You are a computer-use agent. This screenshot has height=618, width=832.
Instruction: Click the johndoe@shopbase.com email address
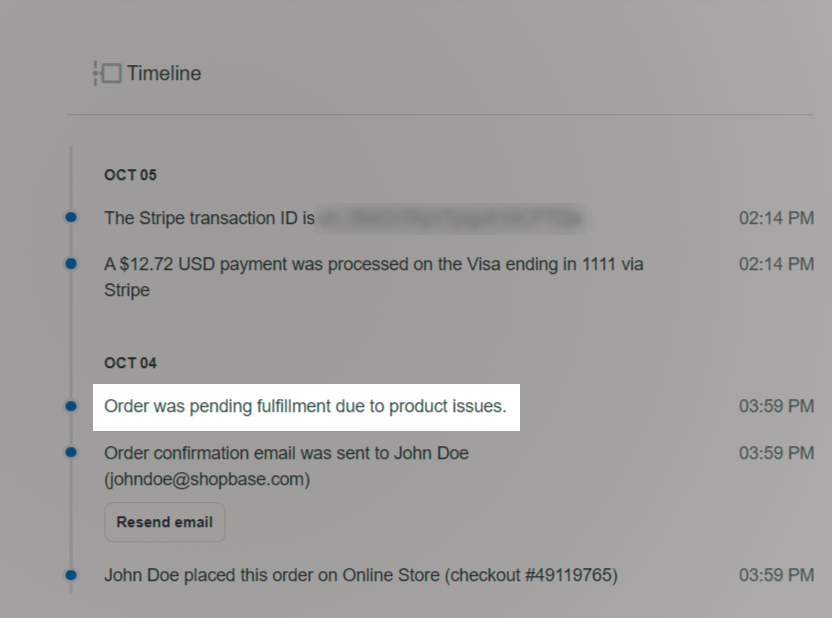pos(207,479)
